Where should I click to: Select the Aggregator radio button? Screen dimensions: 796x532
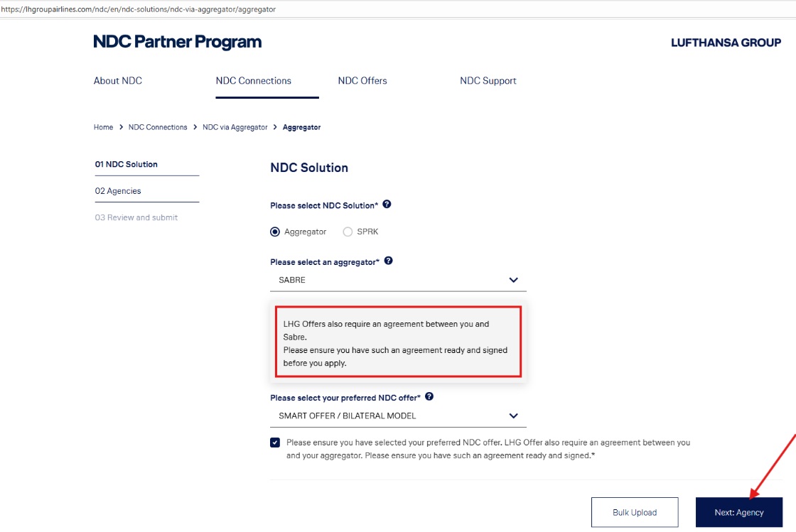pyautogui.click(x=274, y=231)
